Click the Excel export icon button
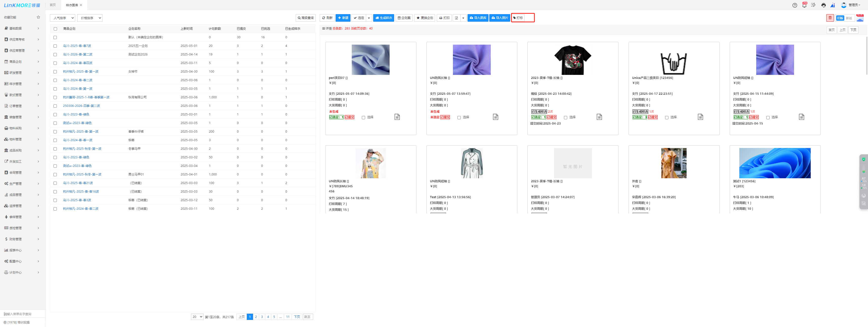This screenshot has height=327, width=868. [456, 18]
